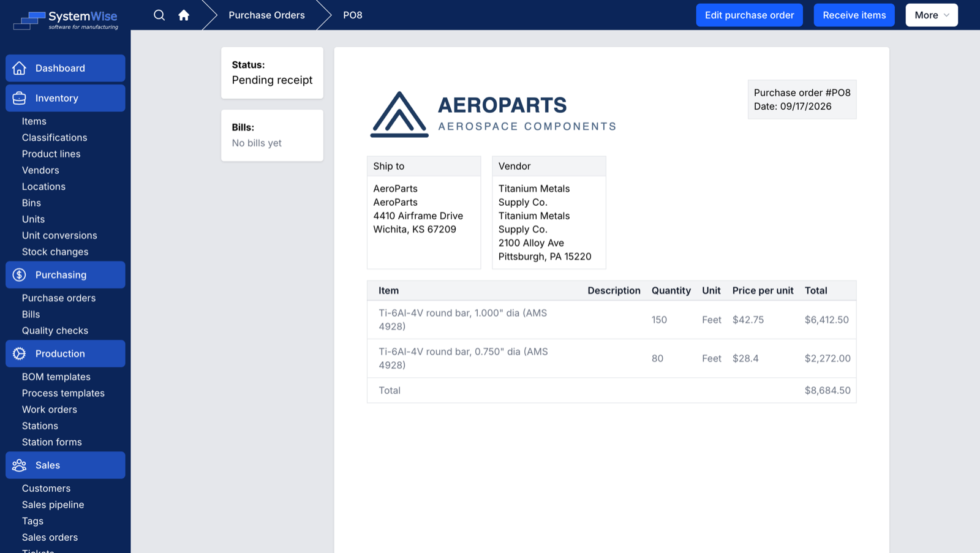Viewport: 980px width, 553px height.
Task: Open Purchase Orders breadcrumb
Action: tap(266, 15)
